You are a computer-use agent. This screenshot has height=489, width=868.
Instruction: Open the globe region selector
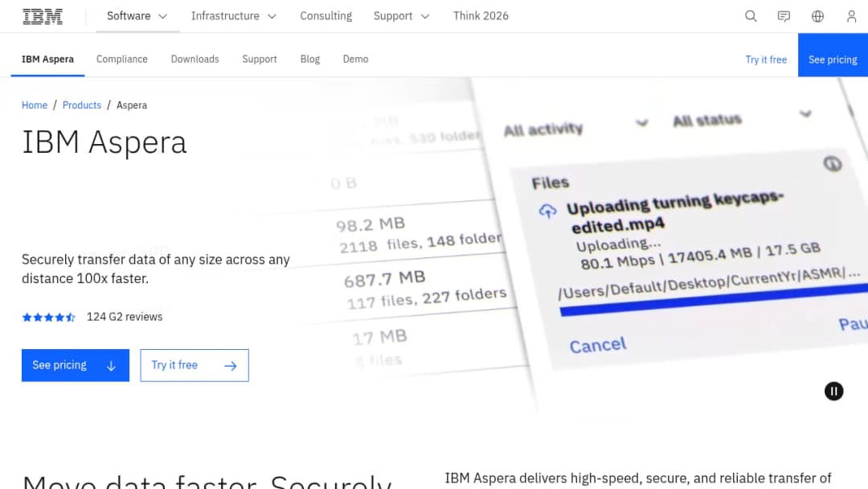point(817,16)
